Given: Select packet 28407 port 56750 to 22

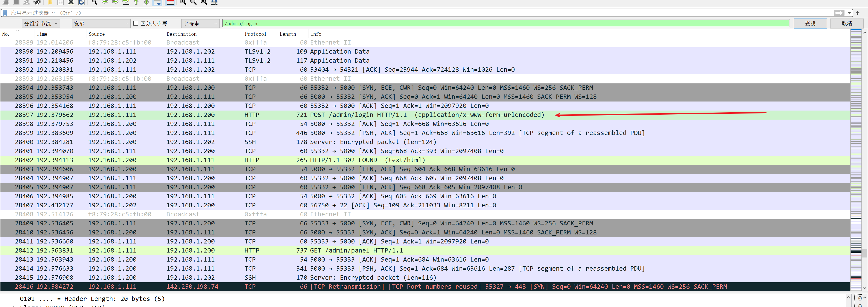Looking at the screenshot, I should pyautogui.click(x=425, y=205).
